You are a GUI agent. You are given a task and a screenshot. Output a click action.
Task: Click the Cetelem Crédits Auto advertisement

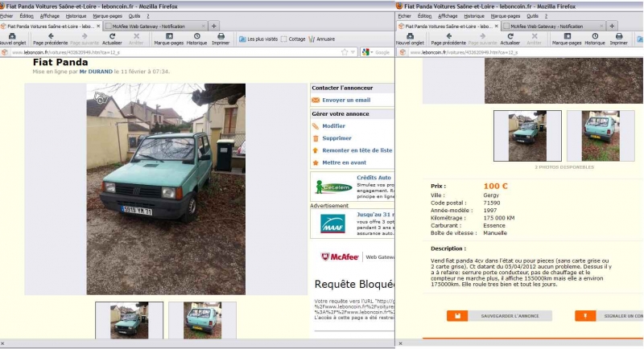353,187
